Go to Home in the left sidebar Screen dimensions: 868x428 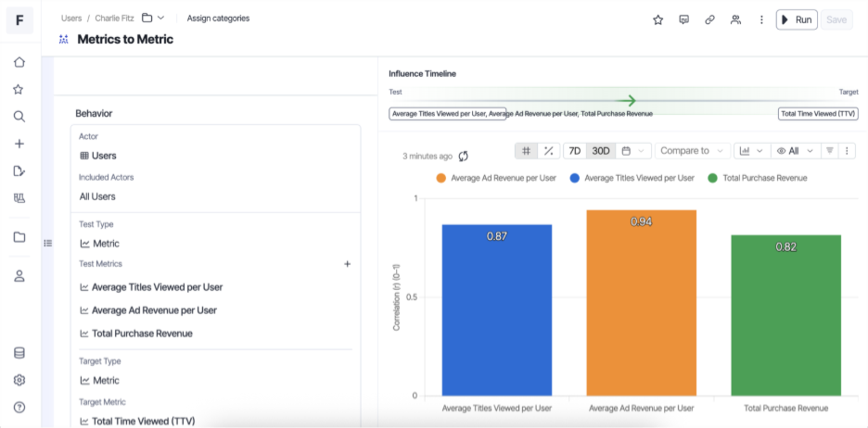click(x=19, y=62)
